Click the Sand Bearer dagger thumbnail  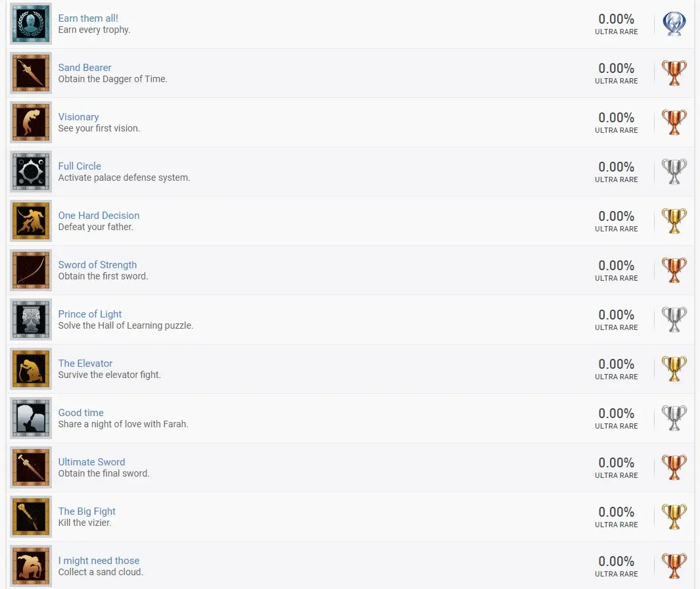31,73
